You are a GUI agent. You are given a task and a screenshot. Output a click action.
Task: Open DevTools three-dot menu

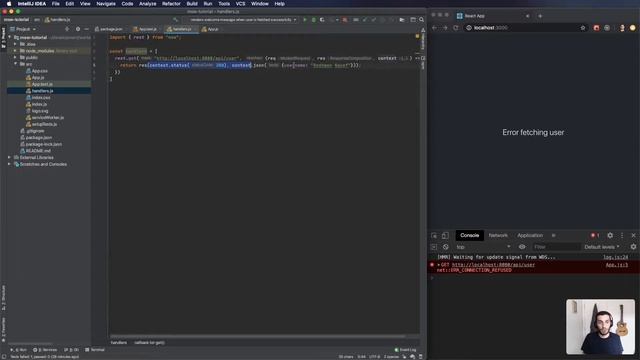[x=622, y=236]
